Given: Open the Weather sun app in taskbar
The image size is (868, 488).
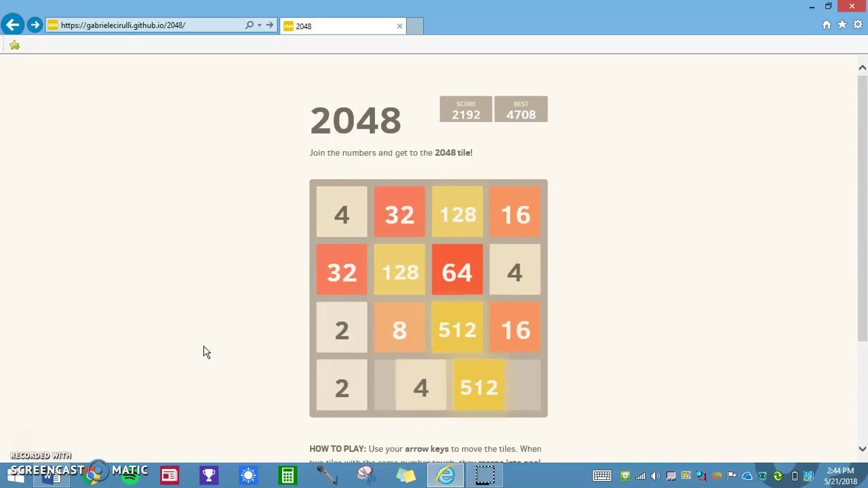Looking at the screenshot, I should click(248, 475).
